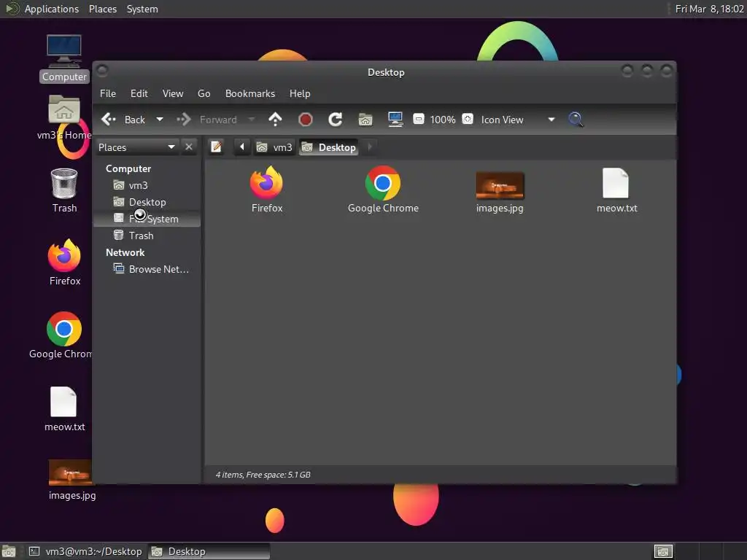Click the status bar text showing 4 items
Viewport: 747px width, 560px height.
click(263, 475)
